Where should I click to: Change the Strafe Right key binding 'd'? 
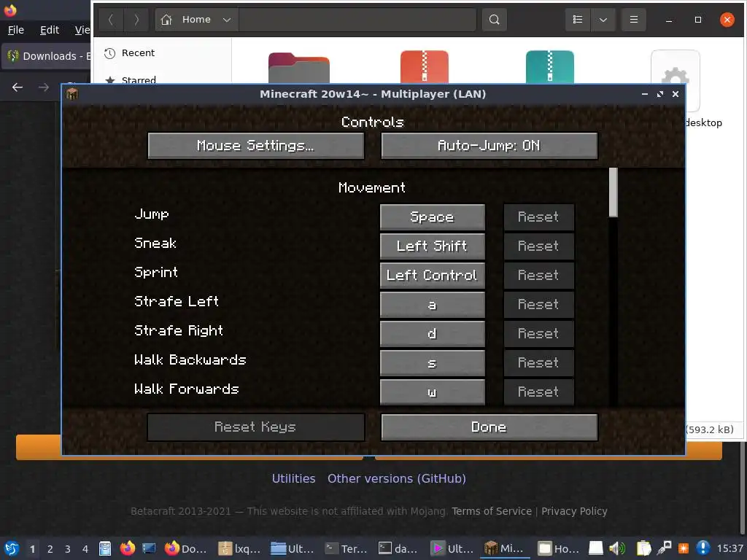[x=432, y=334]
